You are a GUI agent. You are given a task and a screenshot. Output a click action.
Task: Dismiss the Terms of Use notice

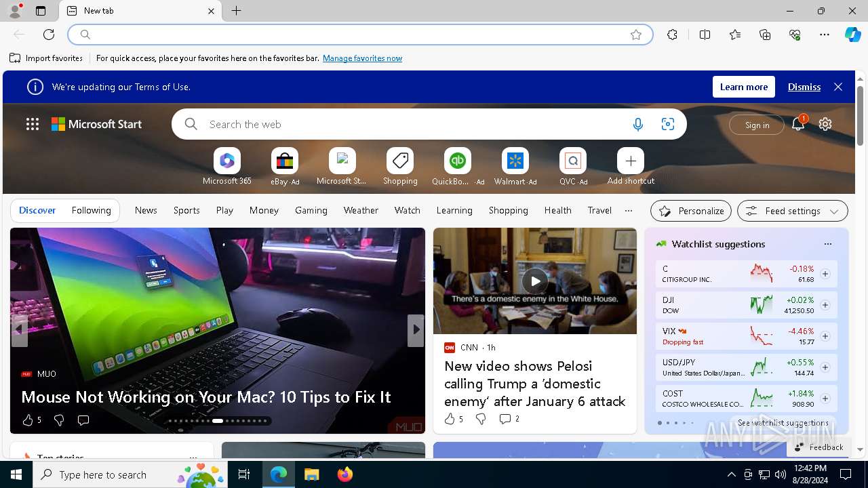(x=804, y=87)
